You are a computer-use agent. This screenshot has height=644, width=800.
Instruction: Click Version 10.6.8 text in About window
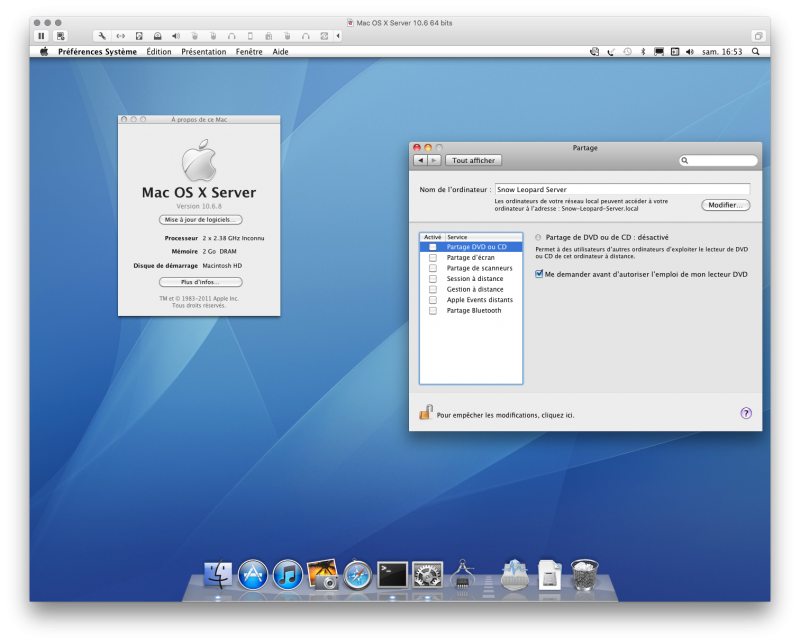(x=199, y=206)
